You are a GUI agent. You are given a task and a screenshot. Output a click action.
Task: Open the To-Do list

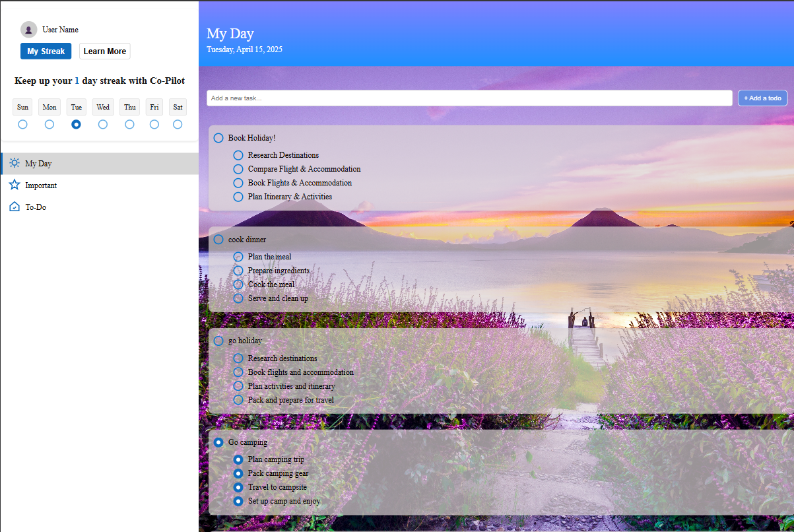[36, 207]
